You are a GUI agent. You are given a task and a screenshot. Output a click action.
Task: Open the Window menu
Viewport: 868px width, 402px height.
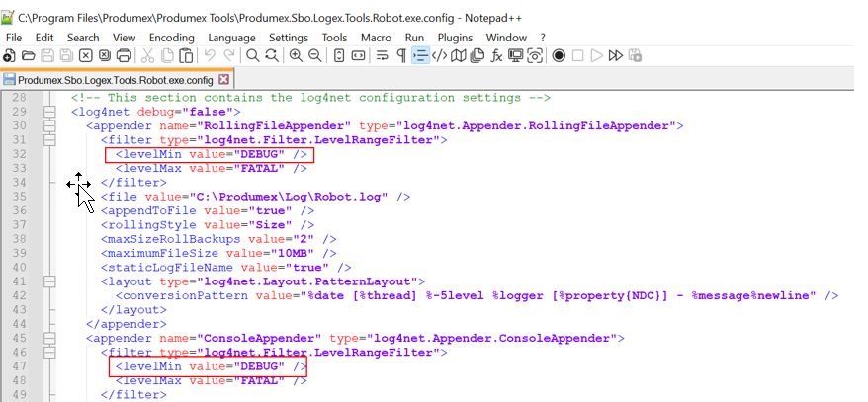506,38
